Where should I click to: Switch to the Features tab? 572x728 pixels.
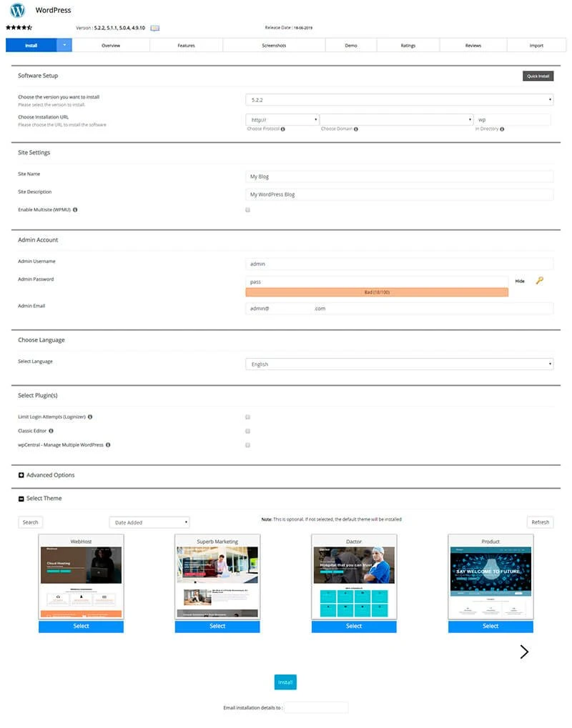coord(187,46)
